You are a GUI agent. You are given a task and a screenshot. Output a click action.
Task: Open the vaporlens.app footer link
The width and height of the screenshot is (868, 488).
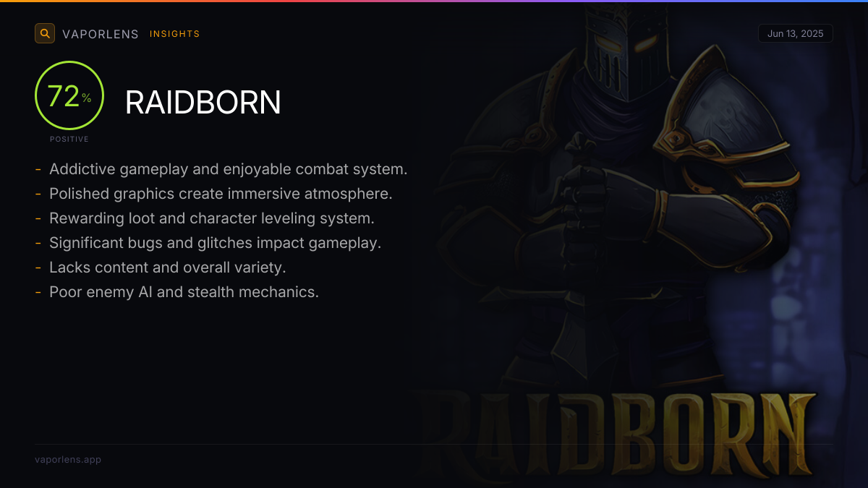68,459
